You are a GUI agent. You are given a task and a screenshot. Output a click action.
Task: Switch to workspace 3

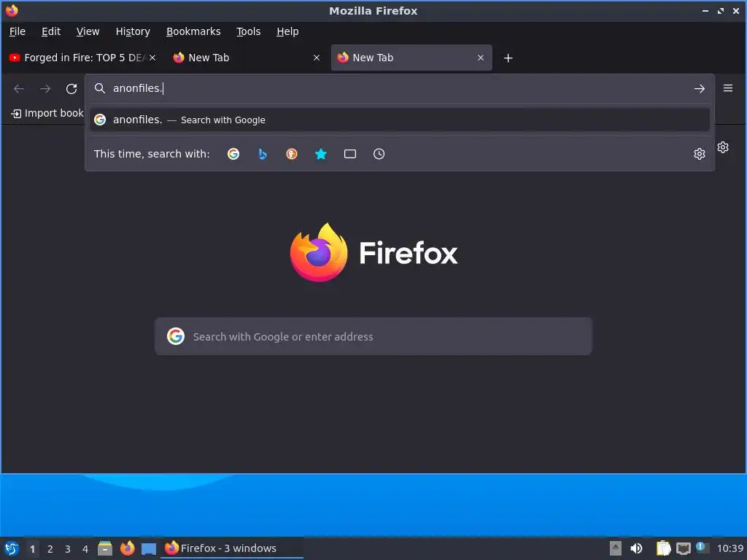pyautogui.click(x=68, y=549)
